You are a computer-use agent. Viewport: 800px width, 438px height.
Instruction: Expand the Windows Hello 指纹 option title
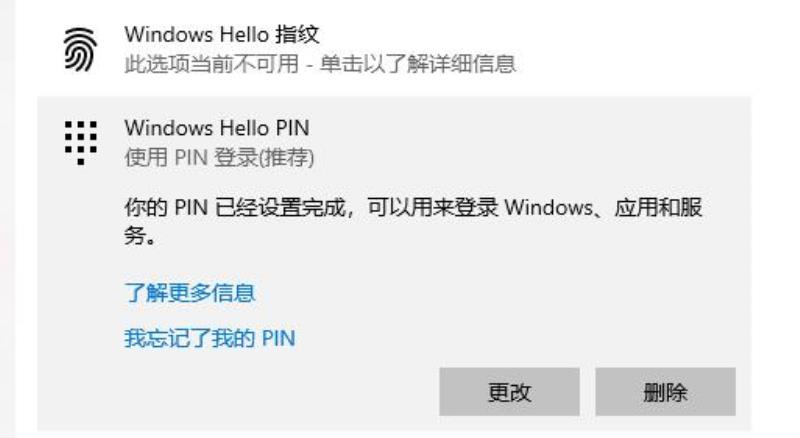pyautogui.click(x=221, y=35)
